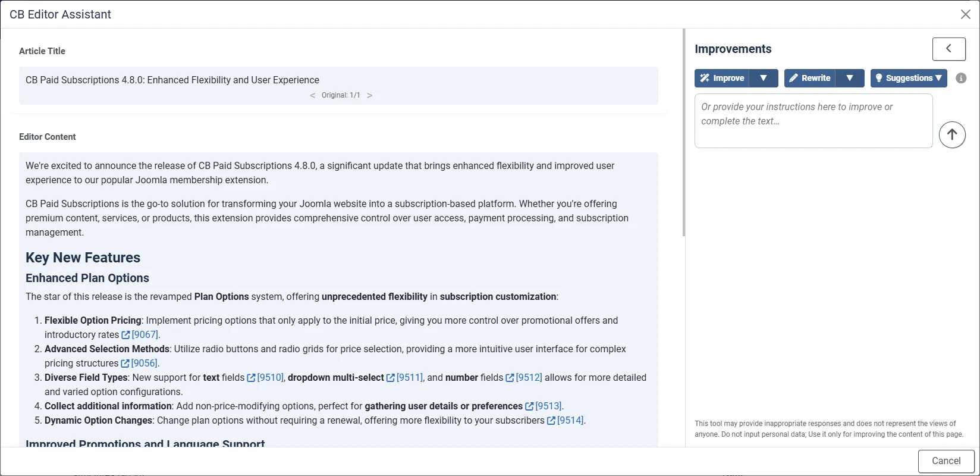
Task: Open link [9511]
Action: click(x=404, y=378)
